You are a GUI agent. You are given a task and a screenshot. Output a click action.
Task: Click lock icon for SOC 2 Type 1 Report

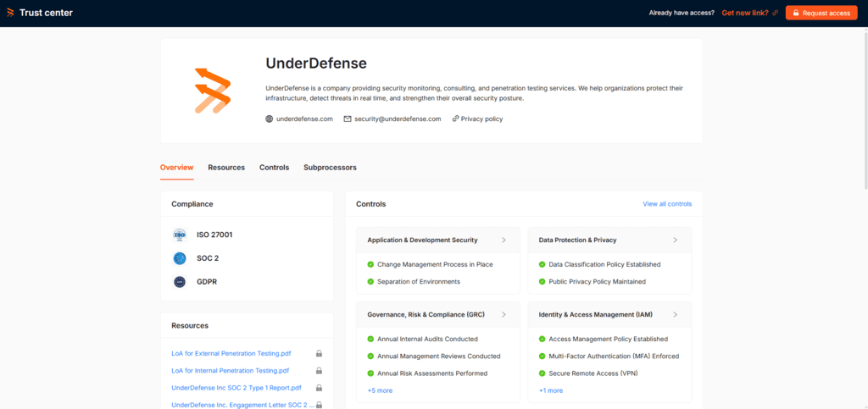pyautogui.click(x=319, y=388)
